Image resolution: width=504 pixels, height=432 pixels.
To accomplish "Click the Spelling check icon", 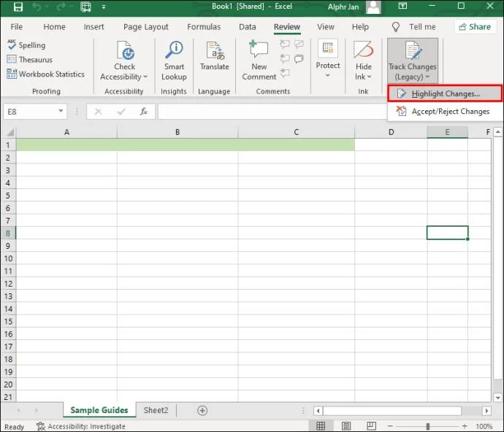I will (12, 45).
